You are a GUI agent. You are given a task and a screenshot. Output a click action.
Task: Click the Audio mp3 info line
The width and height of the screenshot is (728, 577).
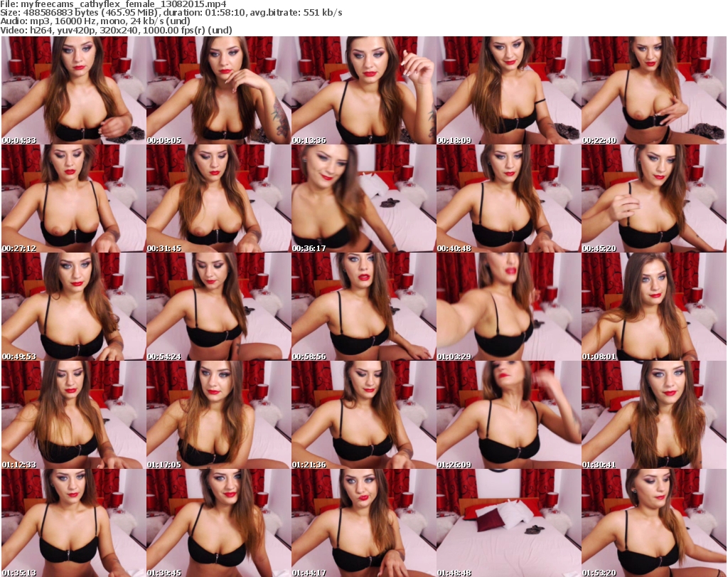[x=95, y=21]
